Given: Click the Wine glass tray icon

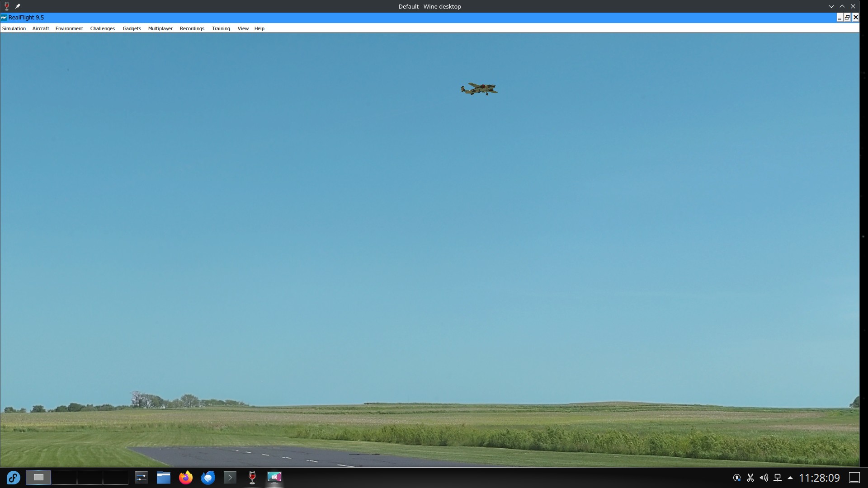Looking at the screenshot, I should [252, 478].
